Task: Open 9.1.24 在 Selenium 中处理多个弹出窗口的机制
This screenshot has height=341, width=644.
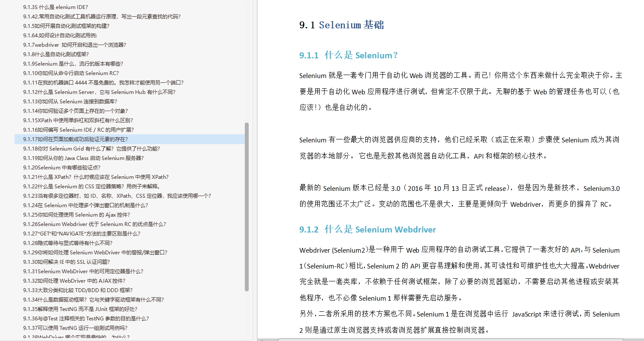Action: [86, 205]
